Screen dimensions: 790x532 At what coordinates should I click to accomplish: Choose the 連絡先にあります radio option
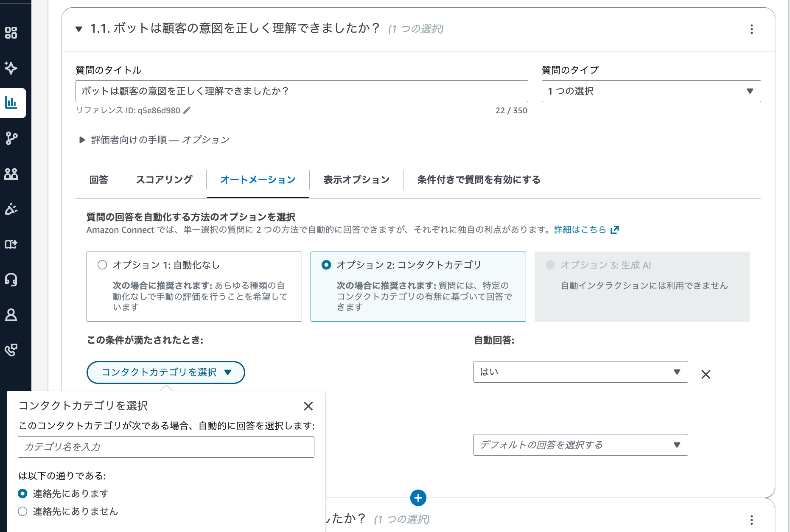click(x=23, y=493)
